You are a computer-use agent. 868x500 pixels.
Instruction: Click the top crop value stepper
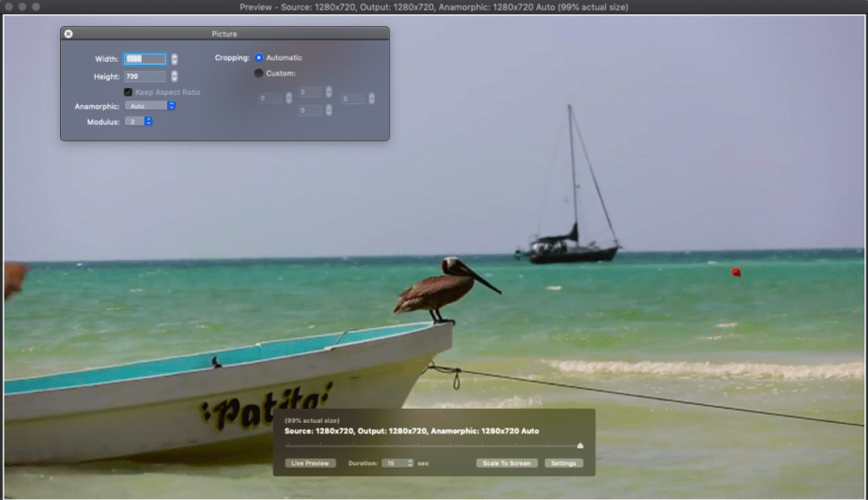[329, 92]
